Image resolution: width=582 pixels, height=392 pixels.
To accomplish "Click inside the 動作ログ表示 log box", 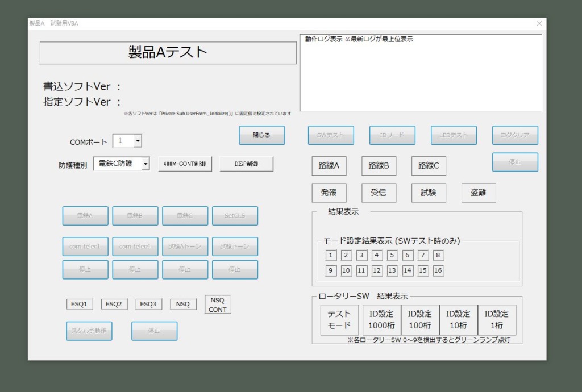I will tap(421, 73).
